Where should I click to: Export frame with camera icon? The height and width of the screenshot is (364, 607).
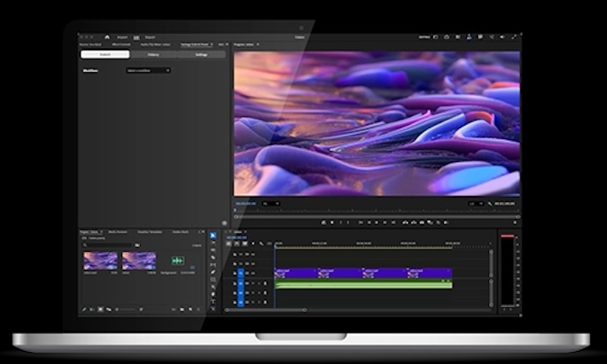coord(422,222)
